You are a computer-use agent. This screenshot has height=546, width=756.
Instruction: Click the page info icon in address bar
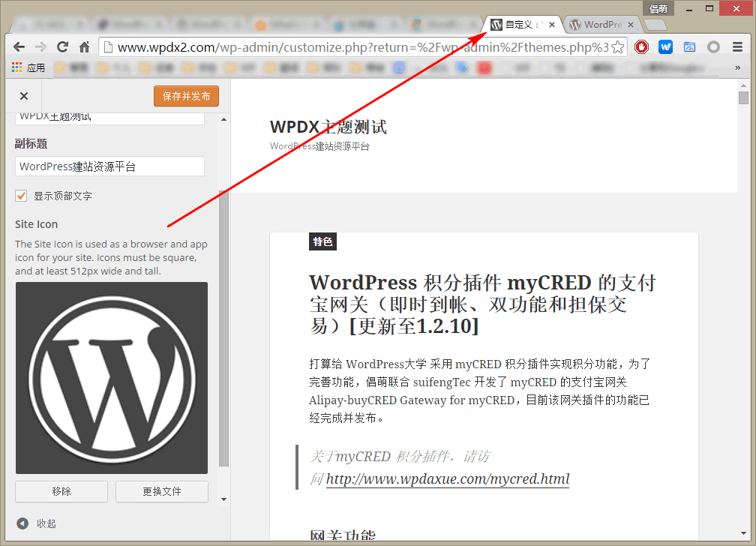108,46
